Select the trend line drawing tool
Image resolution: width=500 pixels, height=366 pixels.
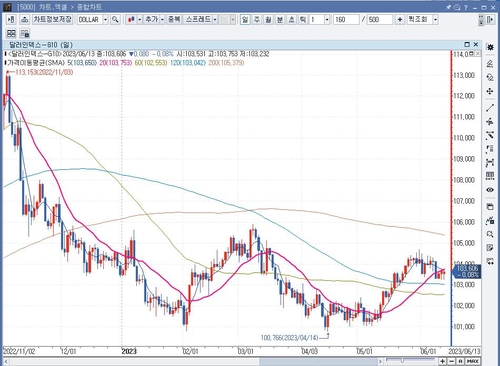coord(490,108)
